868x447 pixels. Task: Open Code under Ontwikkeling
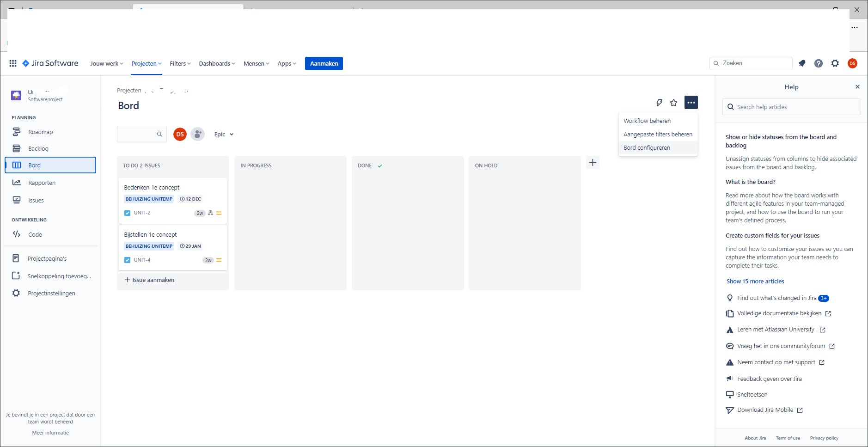(34, 234)
